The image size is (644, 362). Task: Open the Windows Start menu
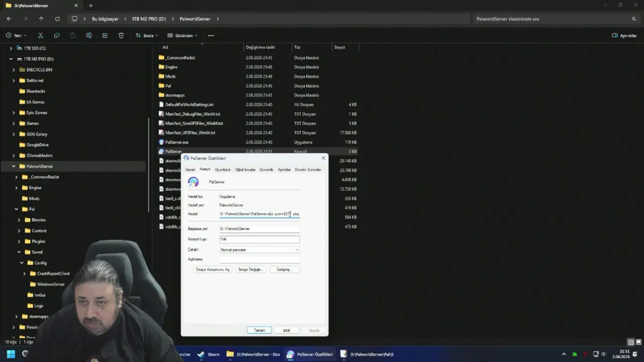point(11,354)
